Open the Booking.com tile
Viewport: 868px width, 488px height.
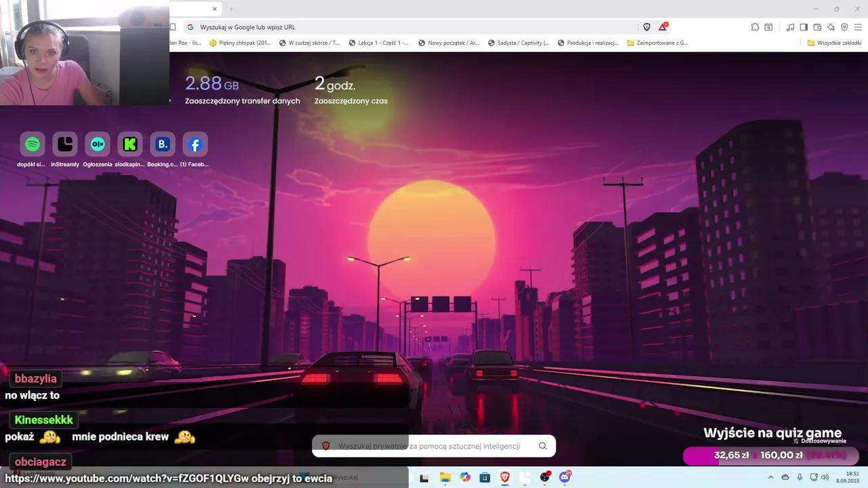163,144
